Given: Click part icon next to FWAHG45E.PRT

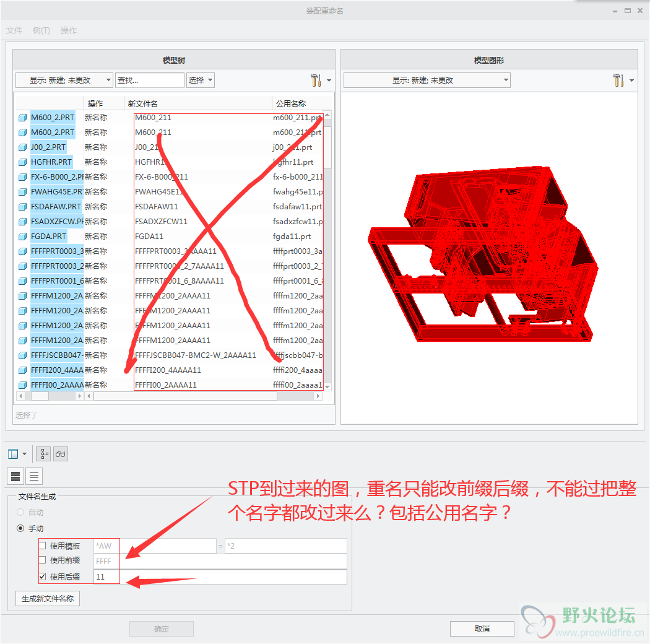Looking at the screenshot, I should pos(23,192).
